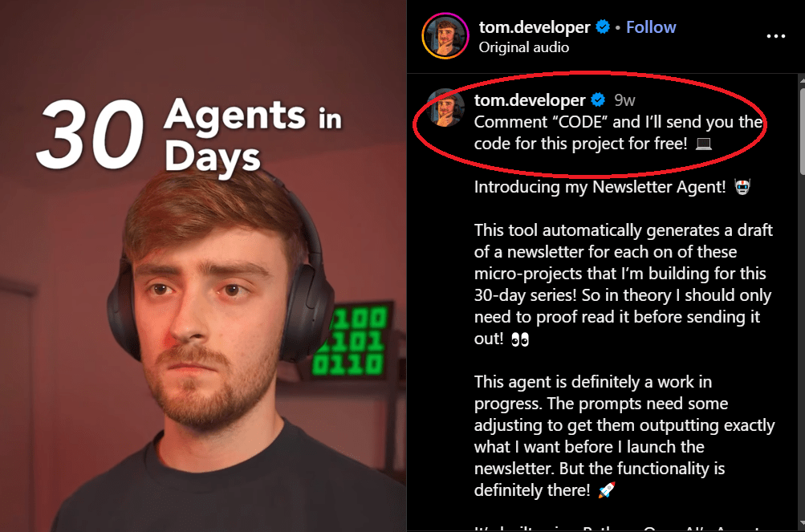Click the 9w timestamp on the caption

624,100
